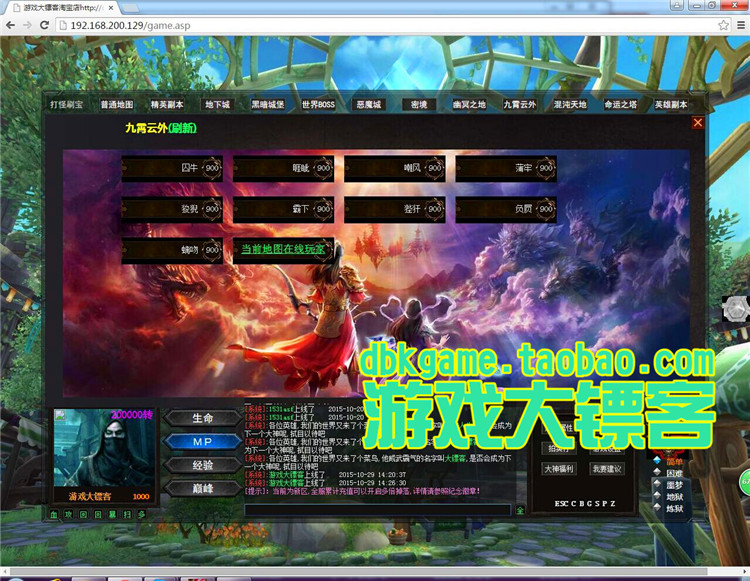The height and width of the screenshot is (581, 750).
Task: Open the 混沌天地 tab
Action: [570, 104]
